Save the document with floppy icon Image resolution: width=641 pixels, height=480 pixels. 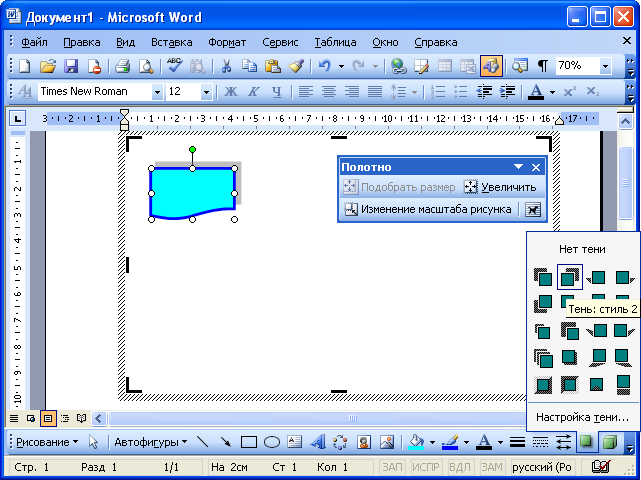click(72, 66)
